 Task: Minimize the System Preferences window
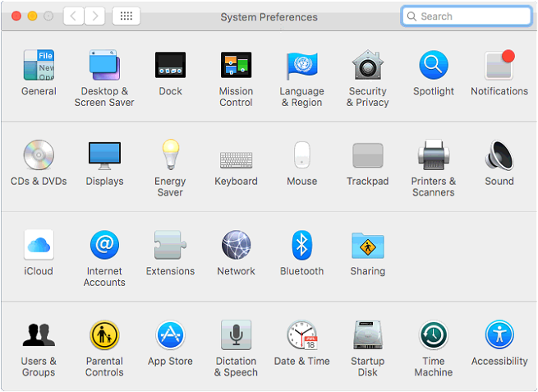(32, 16)
